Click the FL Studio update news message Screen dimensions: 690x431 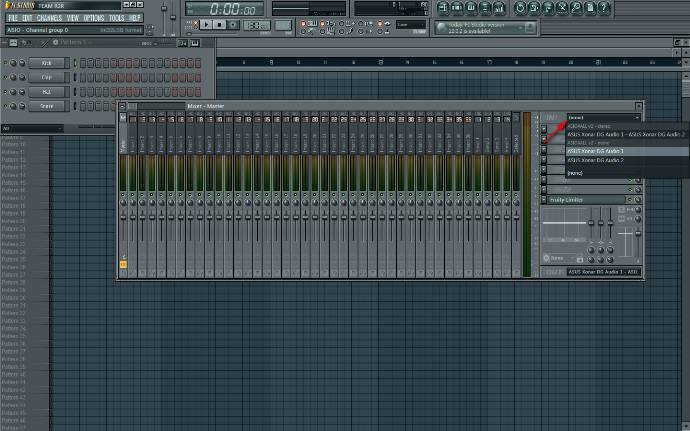click(x=477, y=28)
